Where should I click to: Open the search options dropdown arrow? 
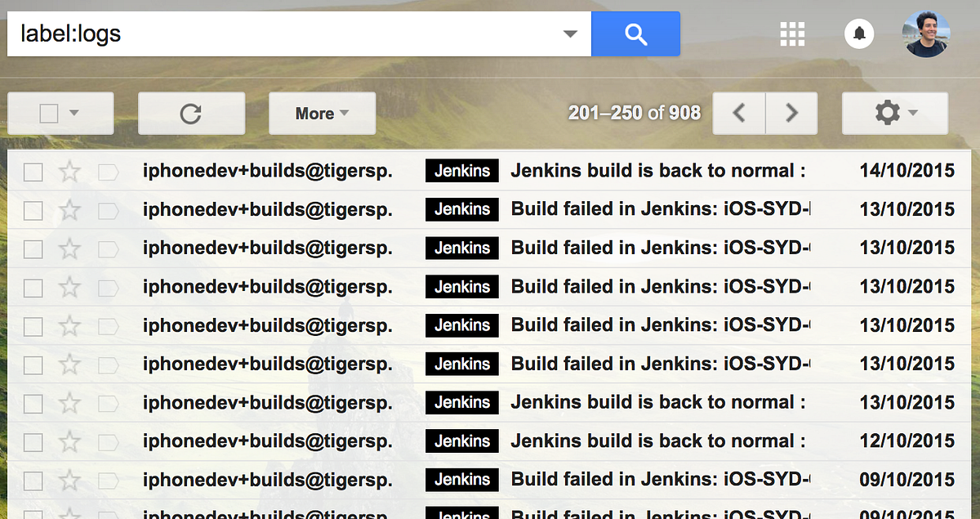point(569,34)
